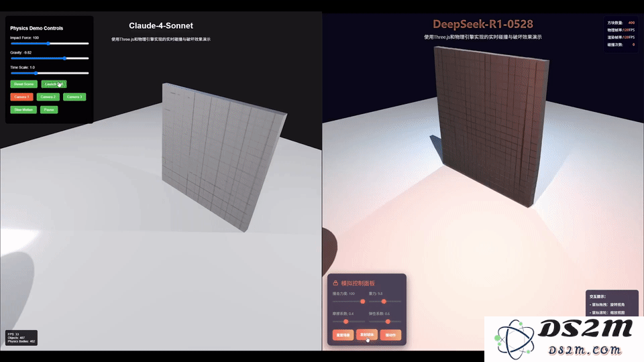This screenshot has width=644, height=362.
Task: Click the leftmost orange reset scene button
Action: 343,335
